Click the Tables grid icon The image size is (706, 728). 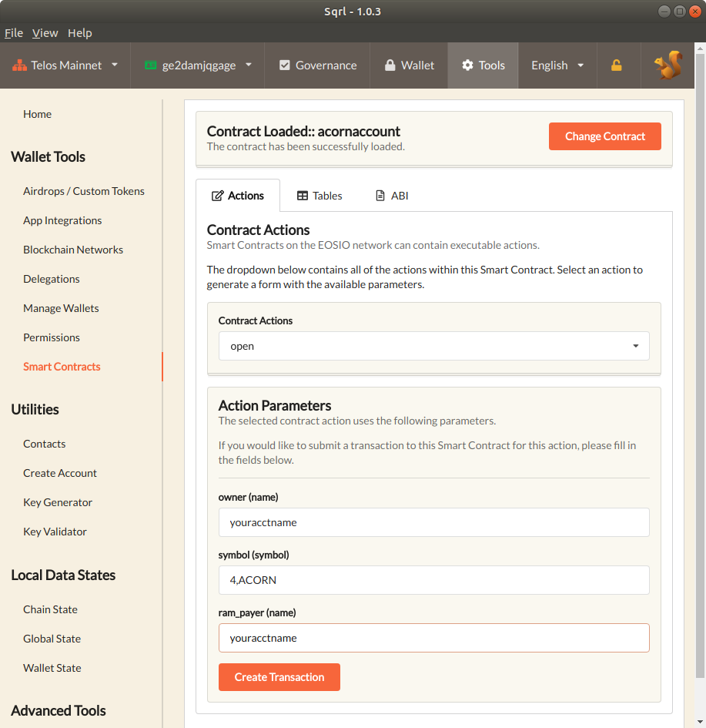click(303, 196)
